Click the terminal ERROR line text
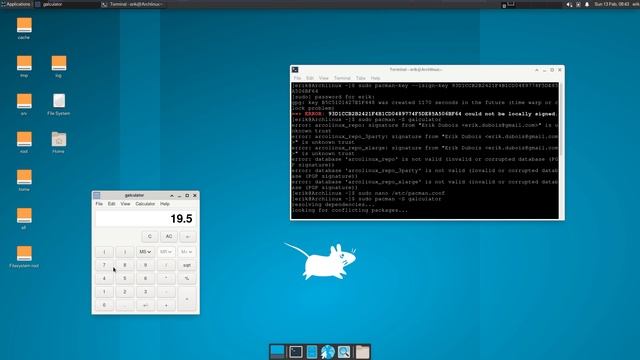 point(424,114)
